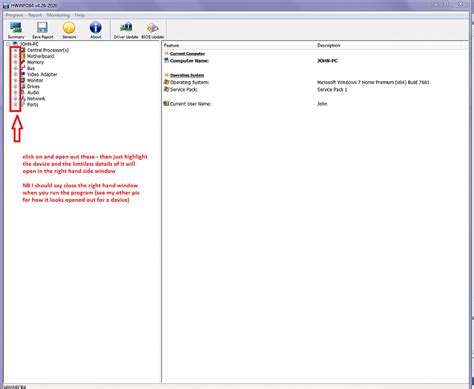Open the Help menu
474x389 pixels.
tap(79, 15)
